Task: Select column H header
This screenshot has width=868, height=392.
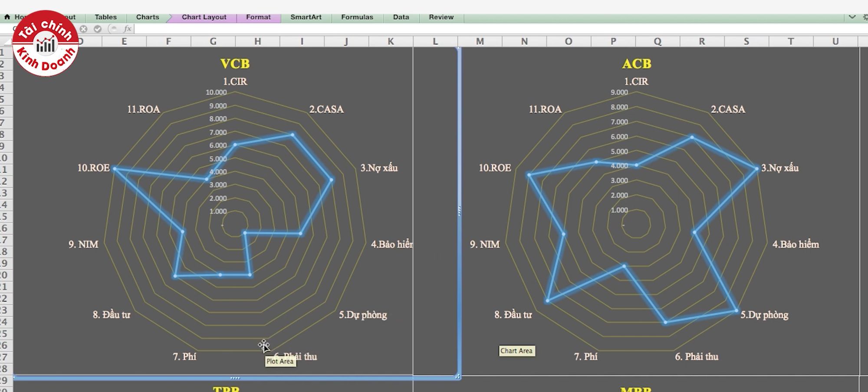Action: point(258,41)
